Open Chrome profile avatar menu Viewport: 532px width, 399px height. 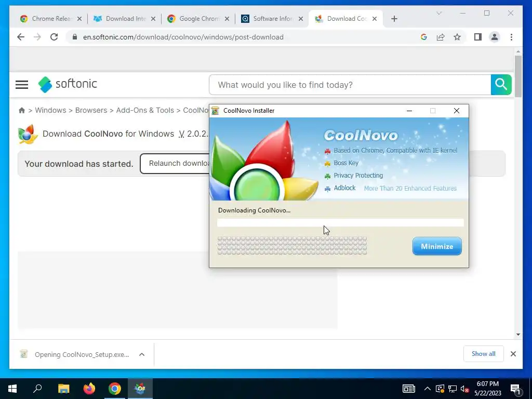[x=495, y=37]
